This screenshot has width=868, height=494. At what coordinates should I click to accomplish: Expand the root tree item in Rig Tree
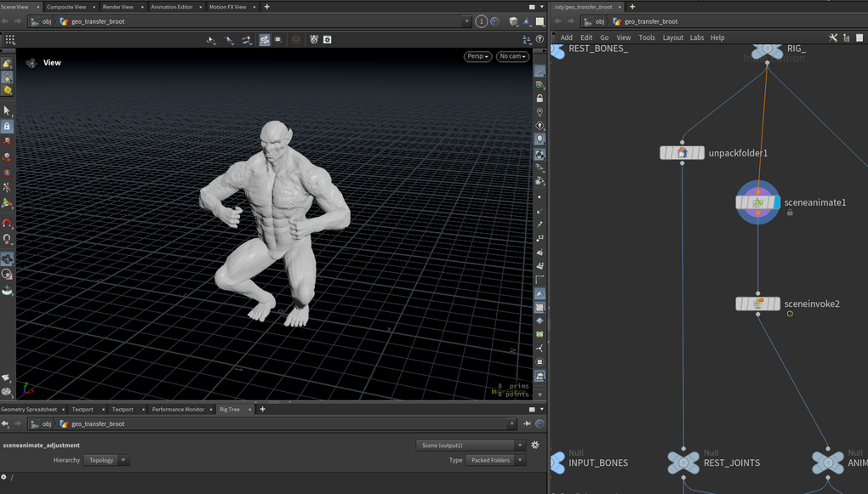pos(4,477)
